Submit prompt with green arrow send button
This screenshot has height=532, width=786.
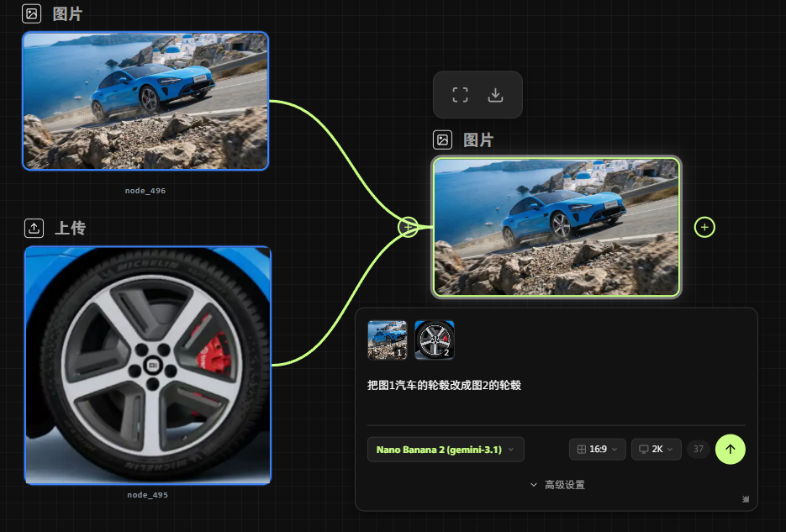[730, 449]
